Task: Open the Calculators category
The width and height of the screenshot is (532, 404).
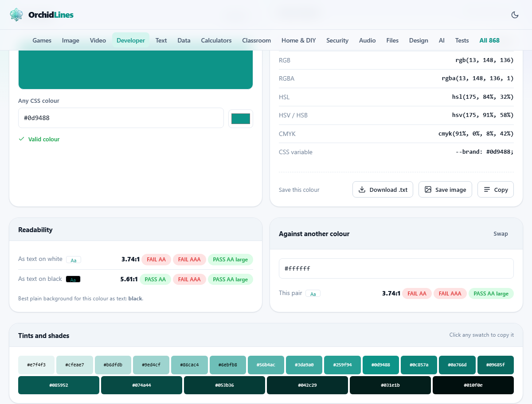Action: tap(216, 40)
